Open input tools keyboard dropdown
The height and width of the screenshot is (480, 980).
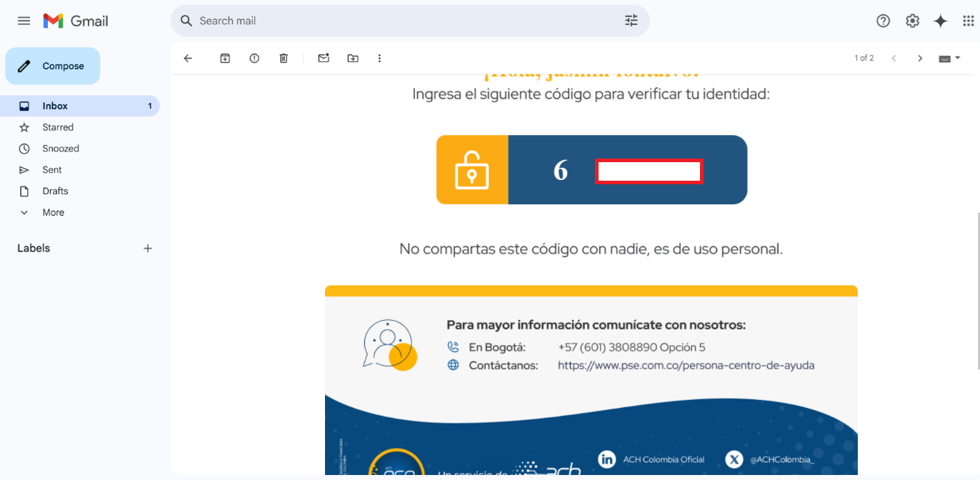click(x=949, y=59)
